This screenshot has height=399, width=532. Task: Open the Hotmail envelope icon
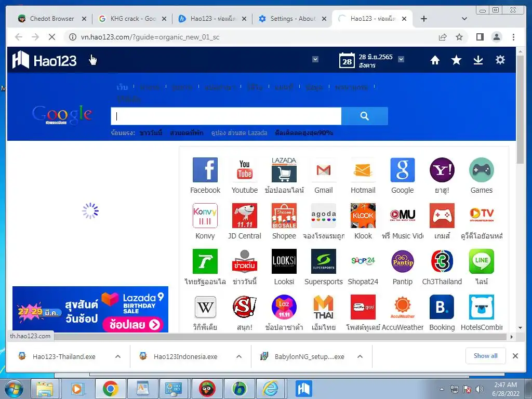363,170
